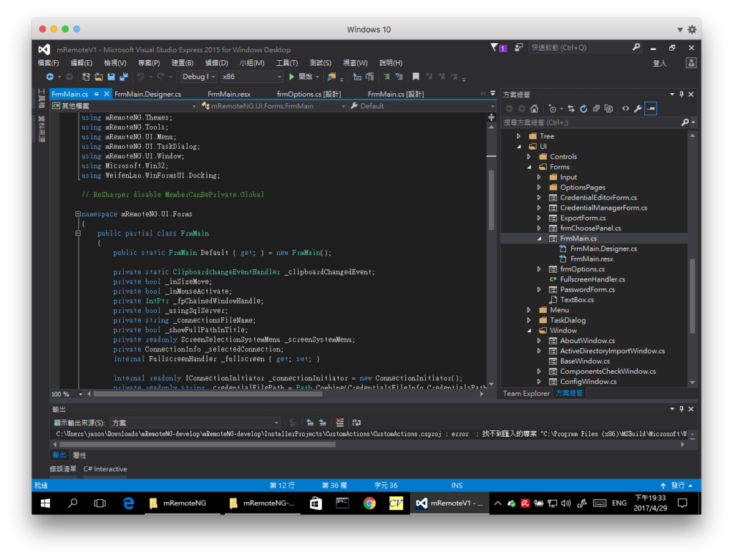Open the Debug configuration dropdown
Screen dimensions: 733x560
click(x=199, y=77)
